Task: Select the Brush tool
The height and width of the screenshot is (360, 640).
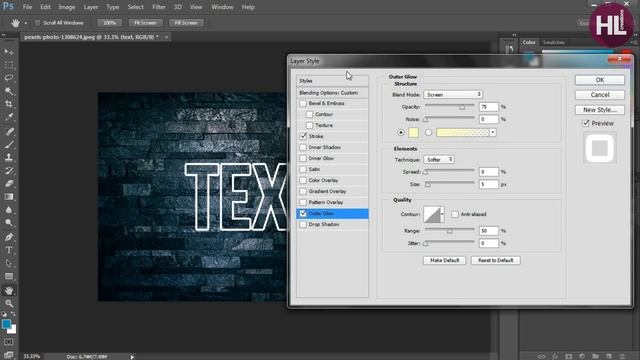Action: click(9, 144)
